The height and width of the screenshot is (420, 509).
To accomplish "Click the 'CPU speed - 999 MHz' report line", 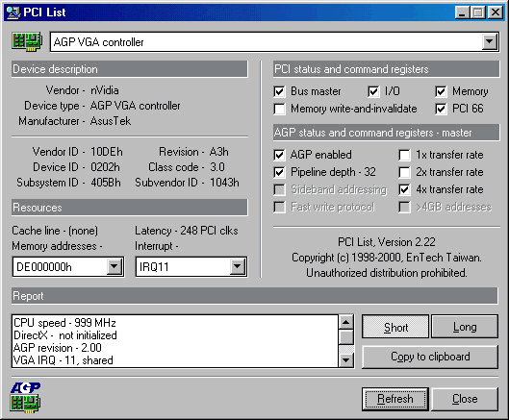I will pos(64,323).
